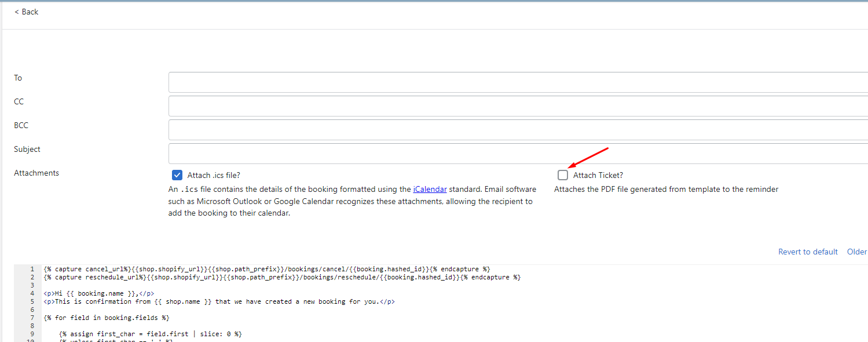Click code line 1 capture cancel_url
Viewport: 868px width, 342px height.
click(266, 269)
